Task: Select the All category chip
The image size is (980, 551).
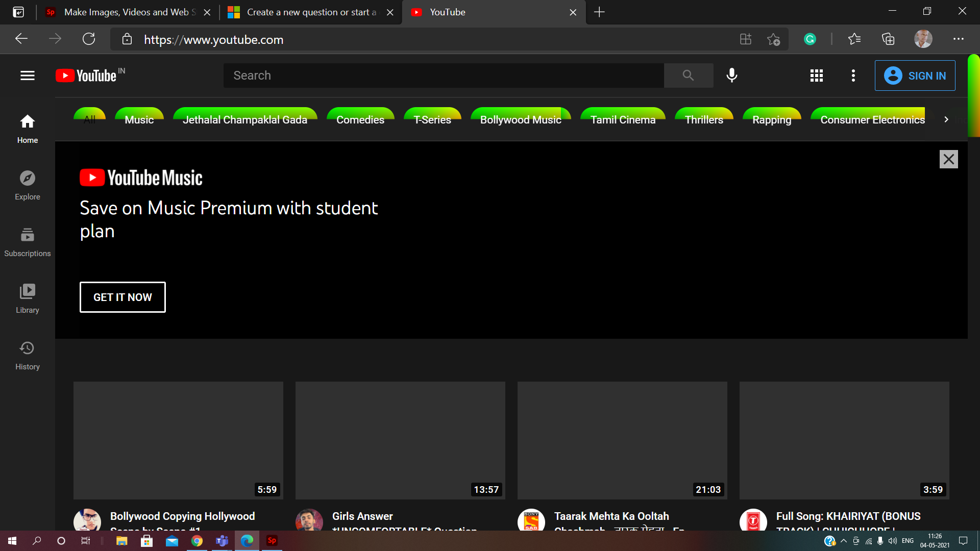Action: click(x=90, y=119)
